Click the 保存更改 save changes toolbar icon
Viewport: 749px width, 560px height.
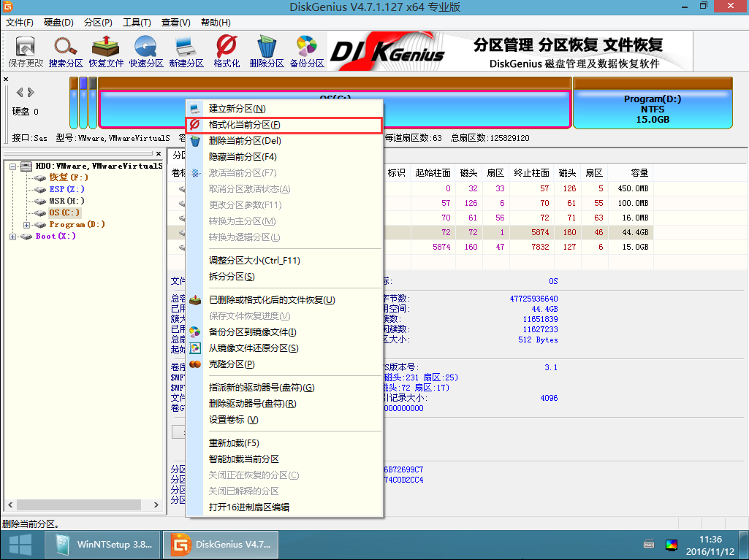[x=26, y=52]
